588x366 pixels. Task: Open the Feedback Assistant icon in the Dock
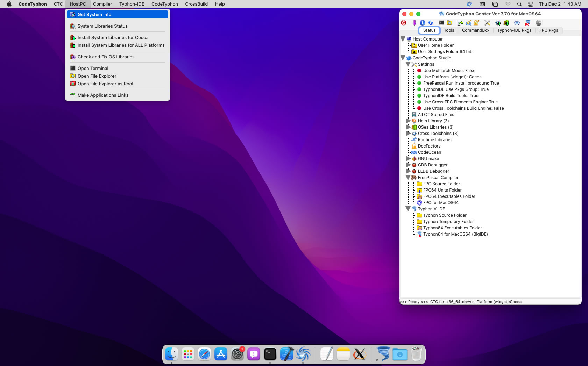(254, 354)
